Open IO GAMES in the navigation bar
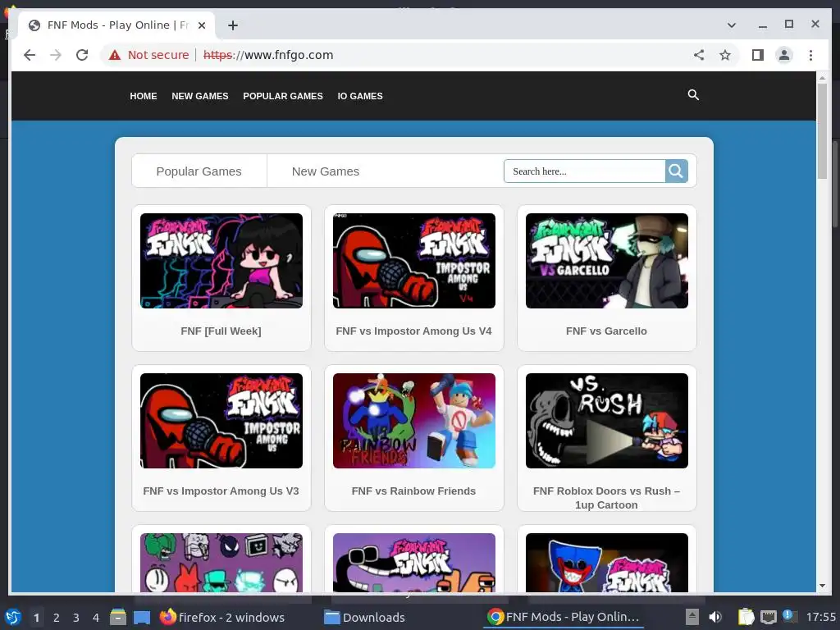840x630 pixels. tap(360, 96)
